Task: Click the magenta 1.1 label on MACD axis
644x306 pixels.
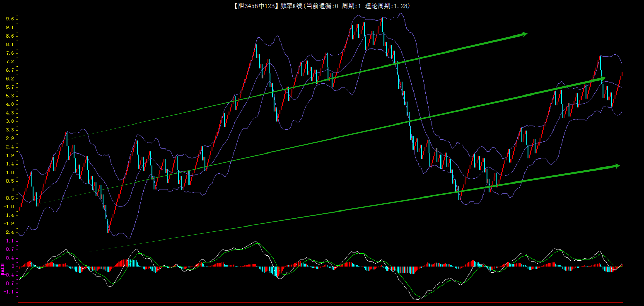Action: click(10, 241)
